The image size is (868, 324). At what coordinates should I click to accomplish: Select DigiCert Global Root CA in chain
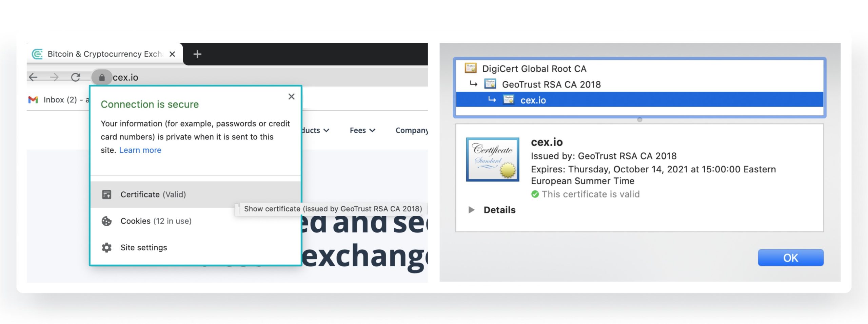[x=639, y=69]
